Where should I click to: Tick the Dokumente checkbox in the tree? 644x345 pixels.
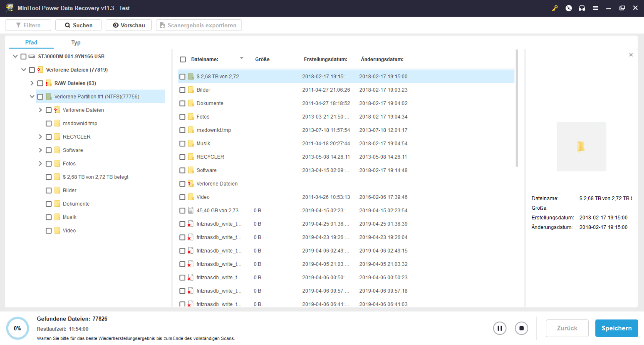click(49, 204)
